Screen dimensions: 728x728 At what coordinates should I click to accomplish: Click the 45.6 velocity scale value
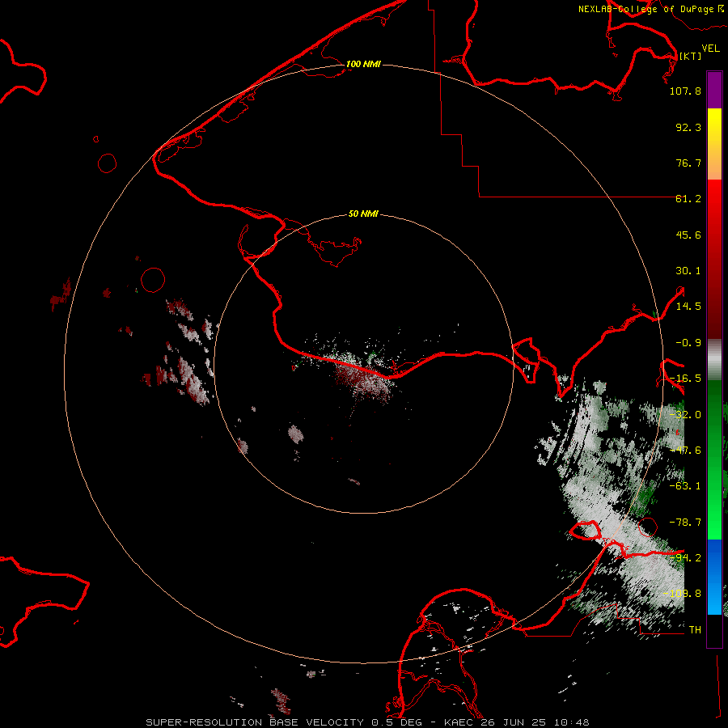(688, 235)
